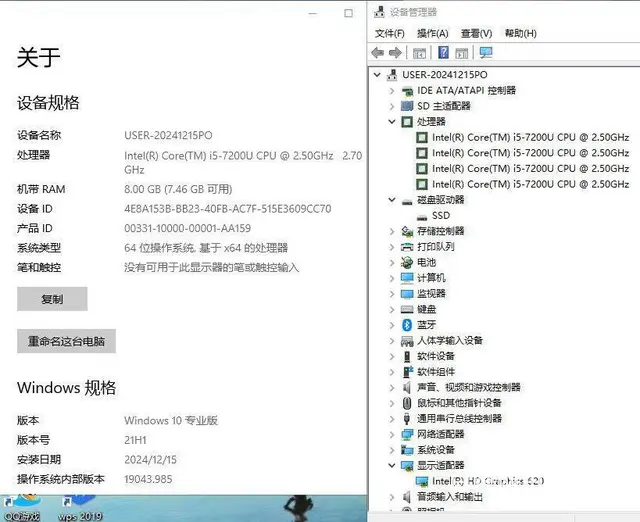Select the 声音、视频和游戏控制器 speaker icon
The width and height of the screenshot is (640, 522).
[x=407, y=387]
